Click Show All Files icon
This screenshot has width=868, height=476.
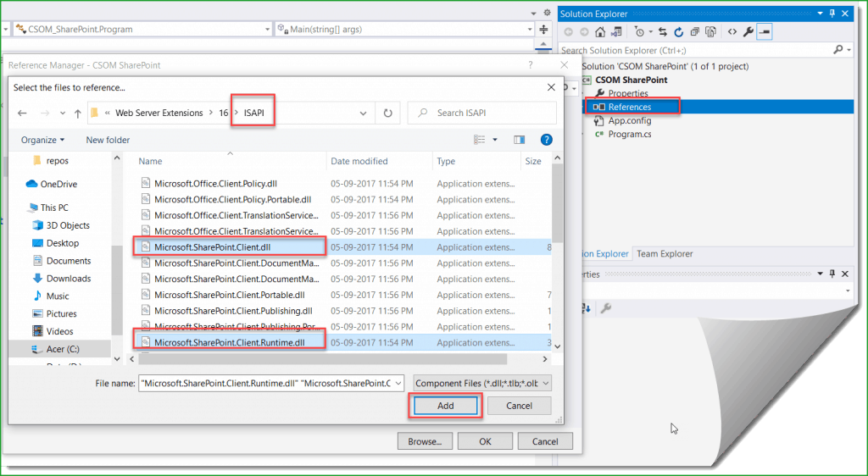pos(711,32)
